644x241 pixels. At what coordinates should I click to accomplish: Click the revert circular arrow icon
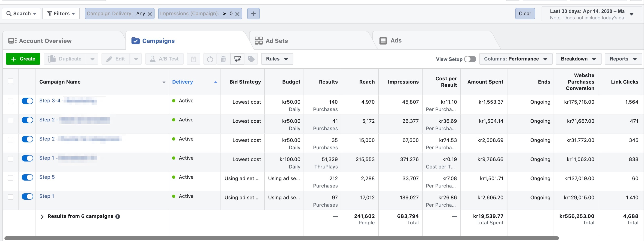210,59
